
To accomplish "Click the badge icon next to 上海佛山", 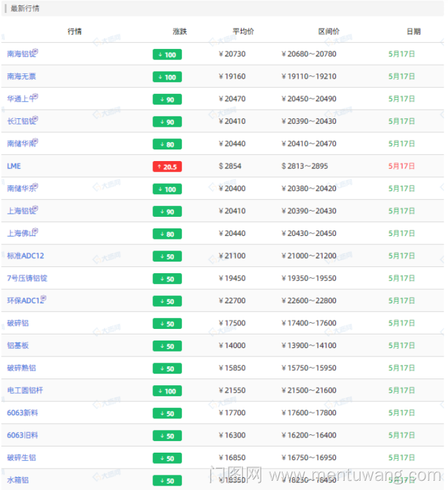I will coord(35,232).
